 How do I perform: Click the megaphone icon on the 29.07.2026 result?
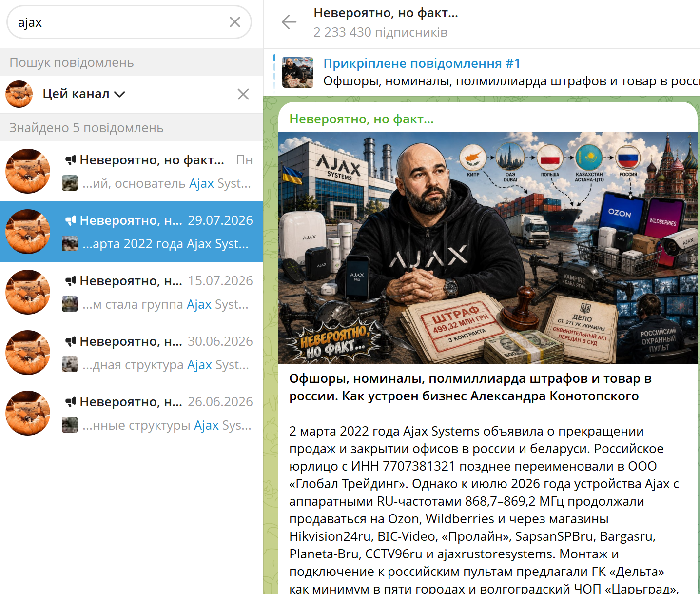[71, 220]
